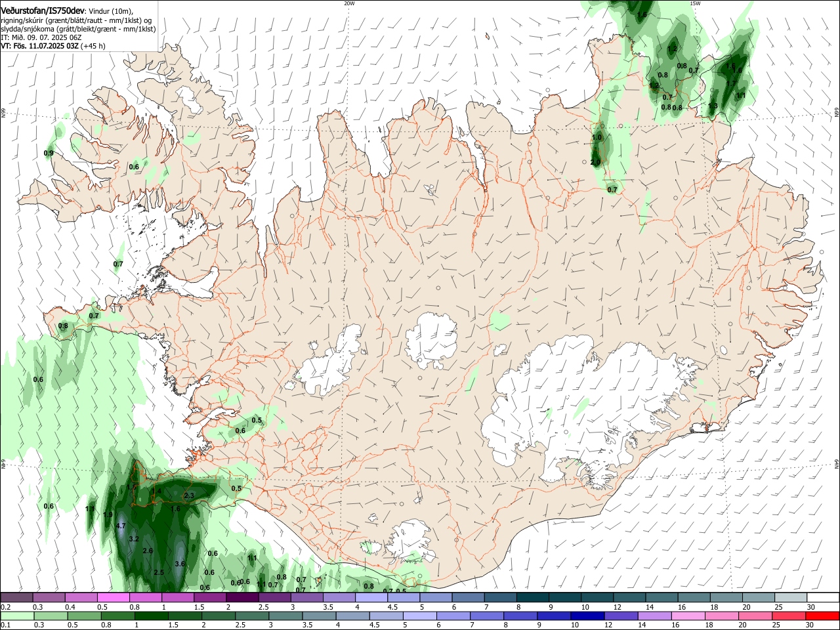Click the 20W longitude label
This screenshot has height=630, width=840.
tap(349, 3)
